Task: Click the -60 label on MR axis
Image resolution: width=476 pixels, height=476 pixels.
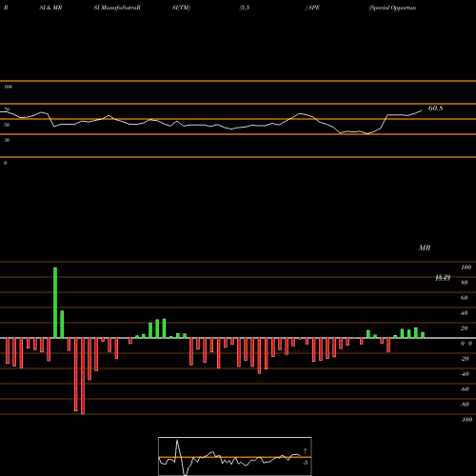Action: click(x=465, y=389)
